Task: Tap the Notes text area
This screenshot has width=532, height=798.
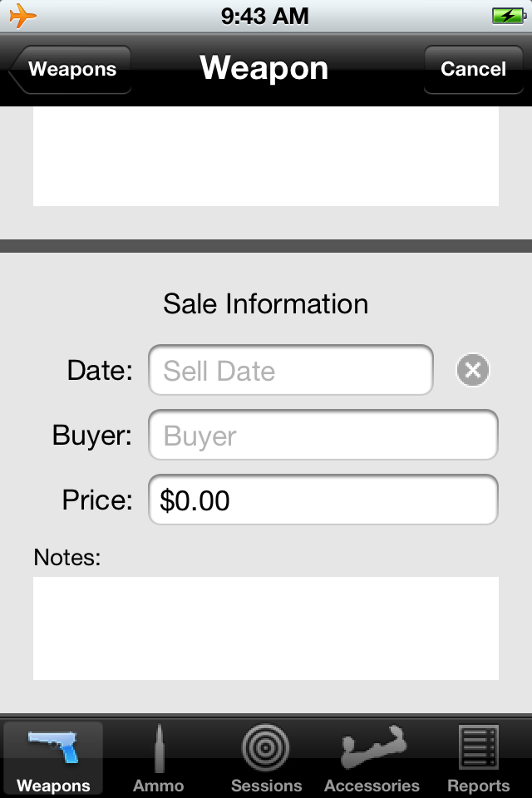Action: pos(266,628)
